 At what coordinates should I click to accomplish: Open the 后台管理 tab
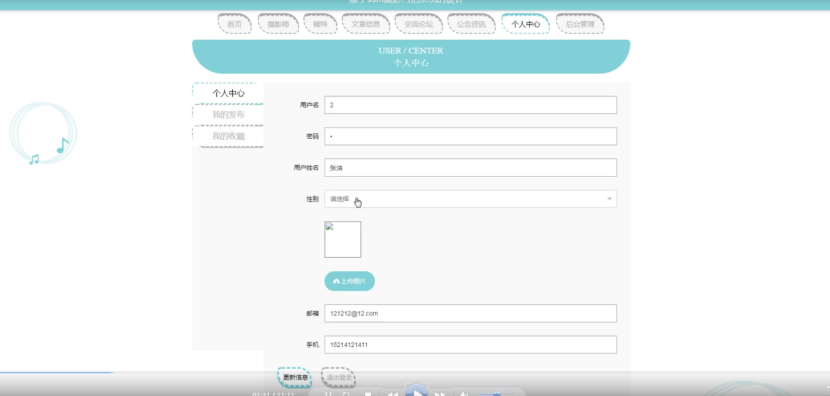pyautogui.click(x=580, y=24)
